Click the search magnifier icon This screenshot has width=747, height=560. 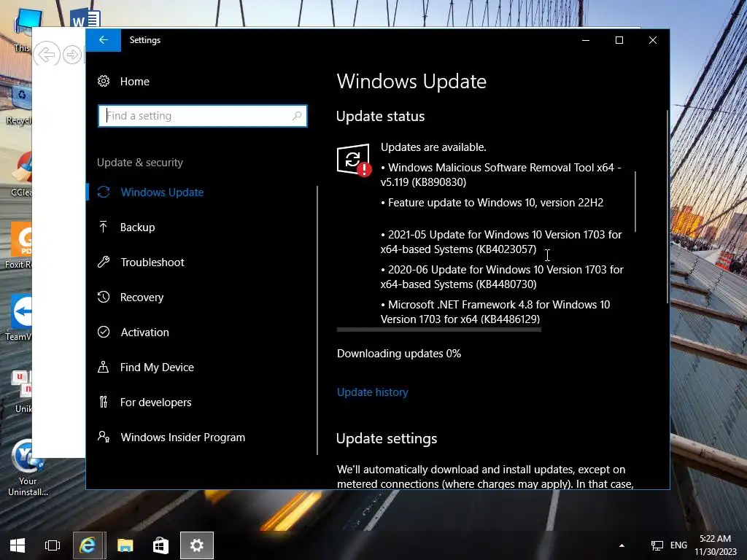(x=297, y=116)
